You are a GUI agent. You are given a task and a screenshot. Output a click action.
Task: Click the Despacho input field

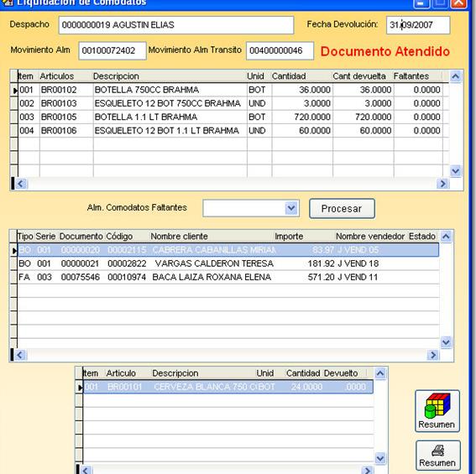tap(176, 25)
